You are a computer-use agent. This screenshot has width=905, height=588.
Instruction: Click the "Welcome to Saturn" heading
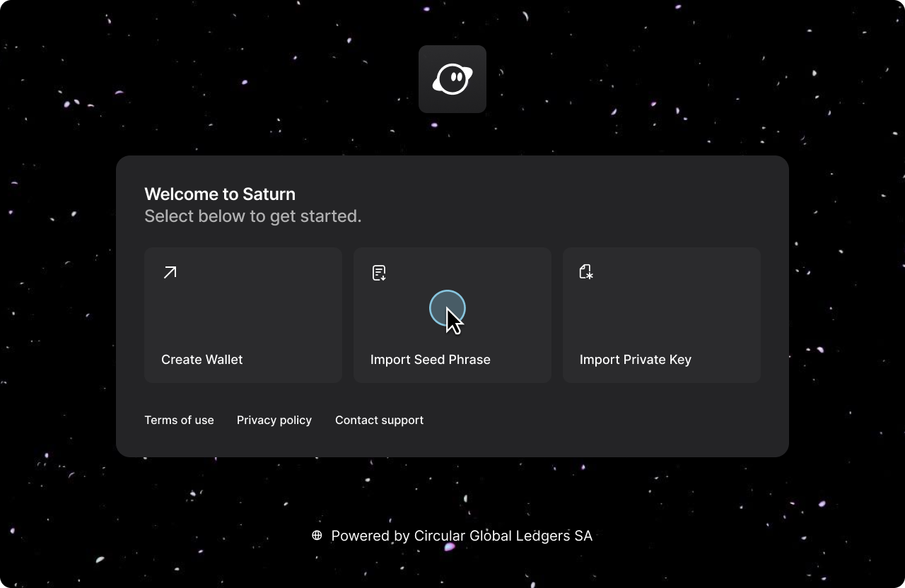coord(220,194)
